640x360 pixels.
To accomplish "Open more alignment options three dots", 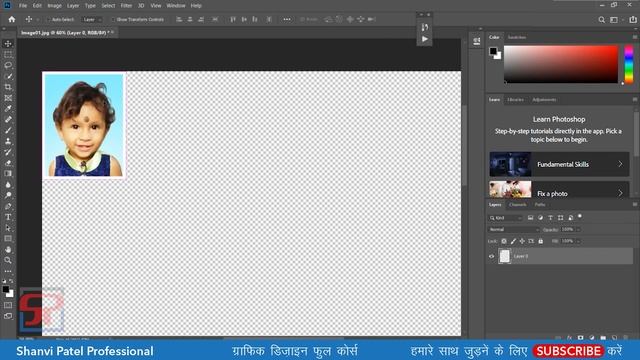I will (x=287, y=19).
